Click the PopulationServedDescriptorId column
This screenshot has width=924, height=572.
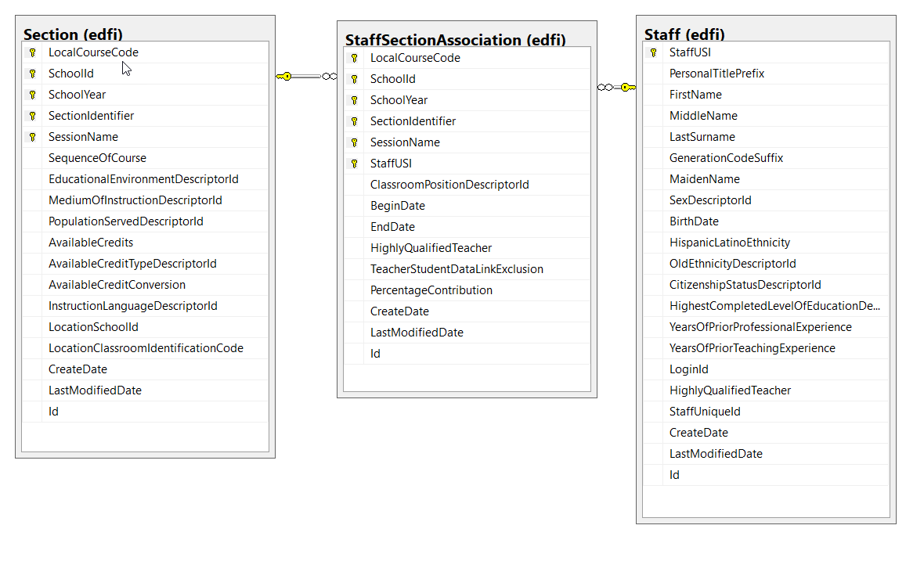click(x=146, y=221)
